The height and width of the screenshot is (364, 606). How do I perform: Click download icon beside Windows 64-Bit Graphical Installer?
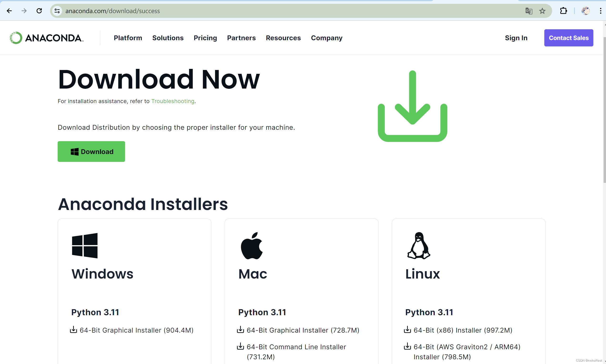[x=73, y=329]
